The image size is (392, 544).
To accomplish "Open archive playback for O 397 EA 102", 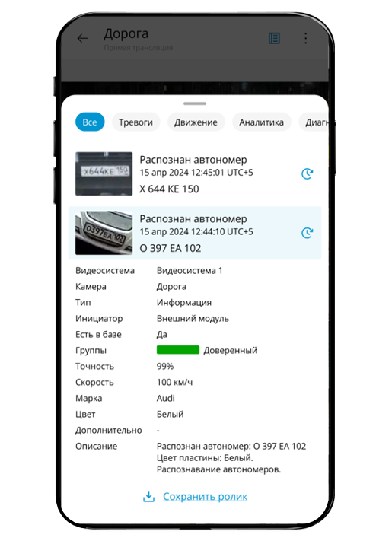I will 307,233.
